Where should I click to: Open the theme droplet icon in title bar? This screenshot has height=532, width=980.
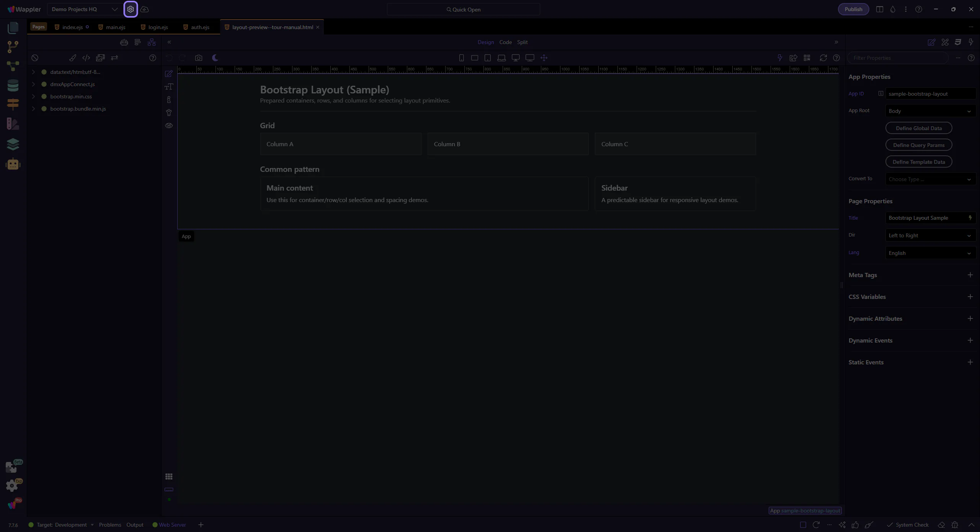893,9
